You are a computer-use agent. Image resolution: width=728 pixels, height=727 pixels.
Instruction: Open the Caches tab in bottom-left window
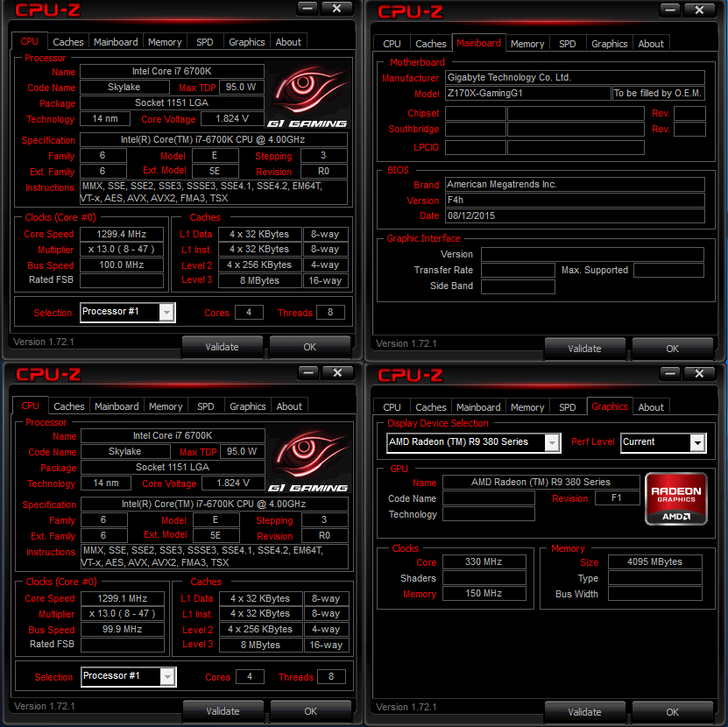(69, 406)
